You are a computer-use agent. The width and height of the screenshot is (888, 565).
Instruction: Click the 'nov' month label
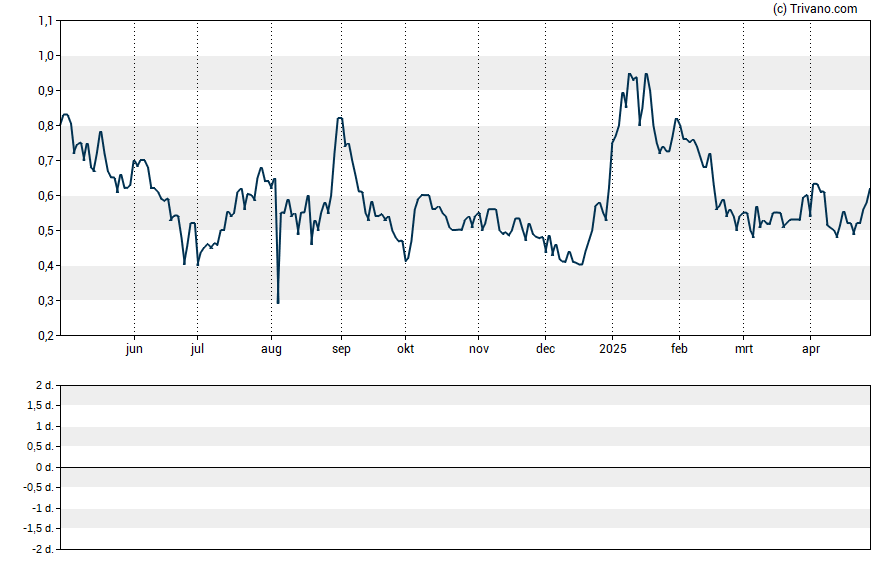pyautogui.click(x=479, y=349)
